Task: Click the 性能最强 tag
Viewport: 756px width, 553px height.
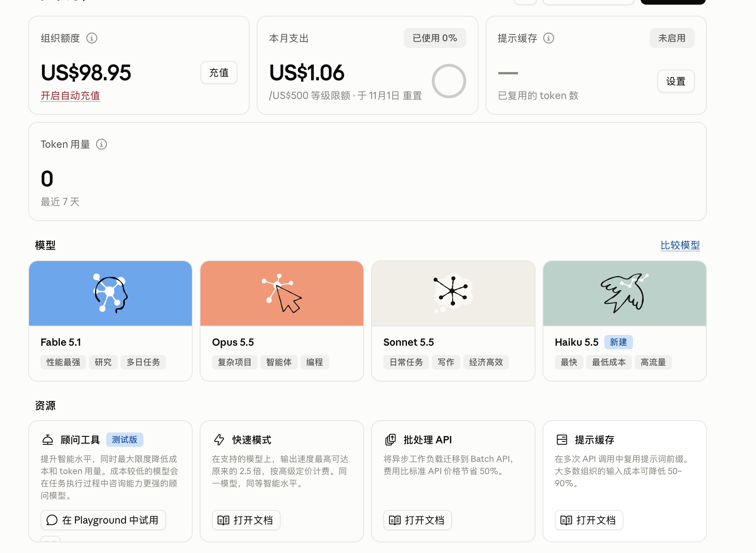Action: pos(63,362)
